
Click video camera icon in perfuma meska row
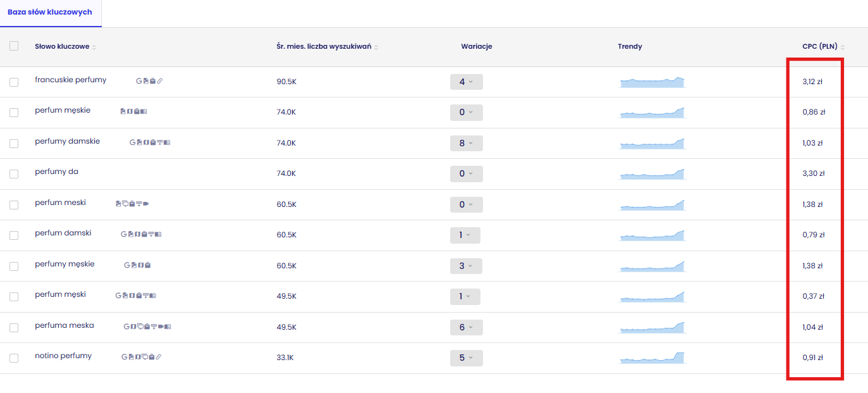[x=161, y=327]
